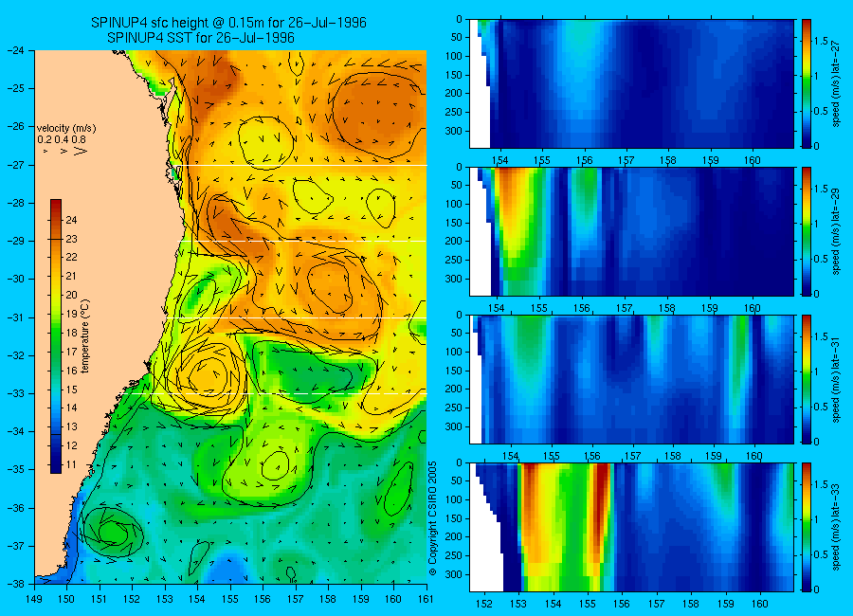Image resolution: width=853 pixels, height=616 pixels.
Task: Click the speed color bar of lat=−29 panel
Action: [x=806, y=231]
